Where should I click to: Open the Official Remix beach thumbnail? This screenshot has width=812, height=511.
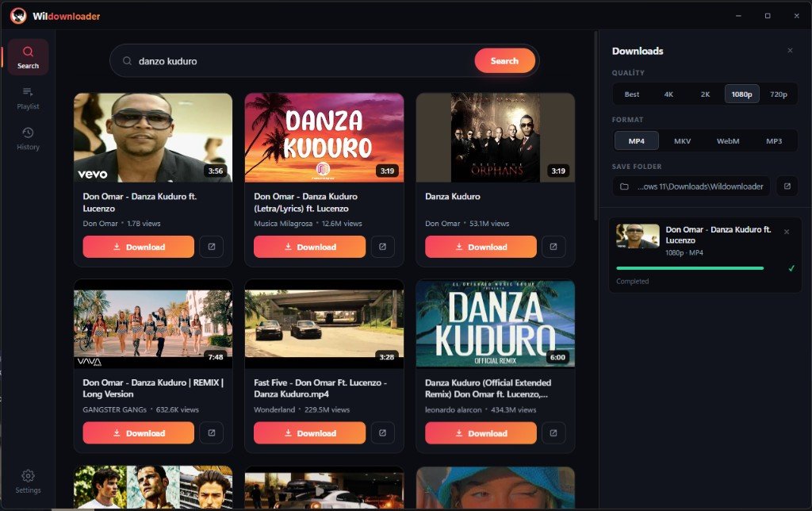pos(495,324)
